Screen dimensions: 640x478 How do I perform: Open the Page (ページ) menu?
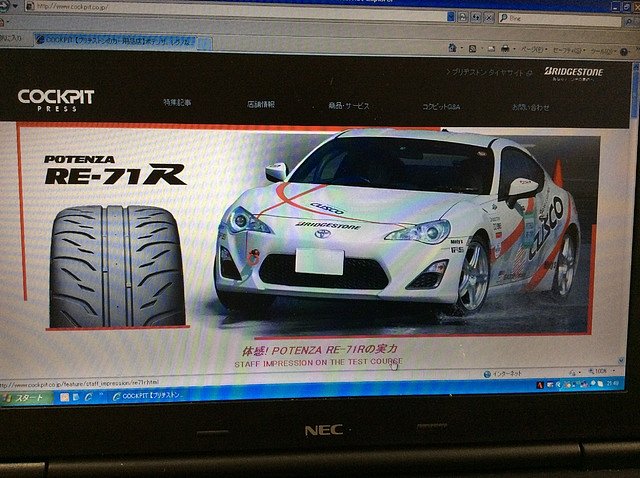(x=534, y=50)
